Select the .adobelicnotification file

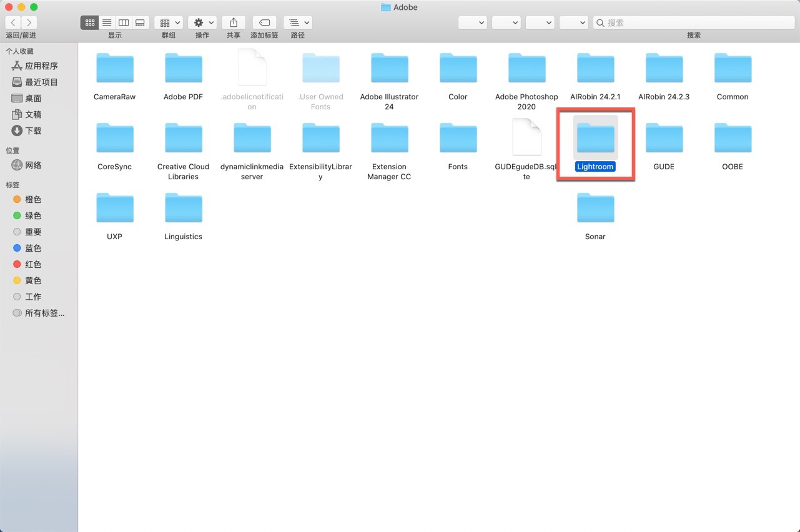252,67
